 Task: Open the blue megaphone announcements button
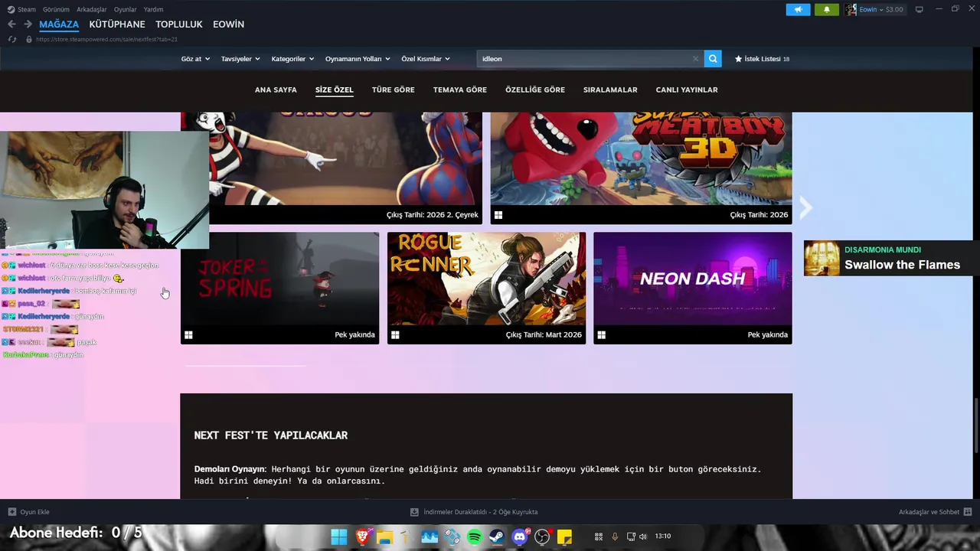pyautogui.click(x=798, y=9)
